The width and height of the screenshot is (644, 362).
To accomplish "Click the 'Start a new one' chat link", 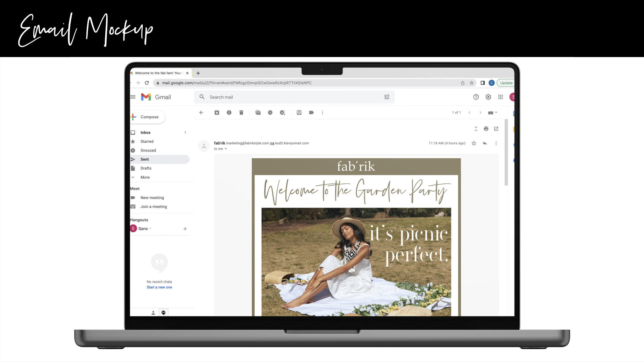I will 159,287.
